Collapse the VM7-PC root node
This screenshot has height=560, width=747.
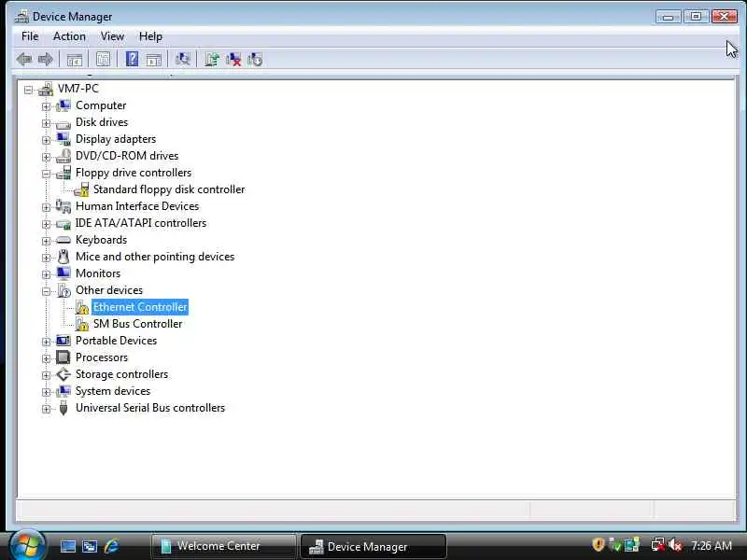click(x=28, y=89)
